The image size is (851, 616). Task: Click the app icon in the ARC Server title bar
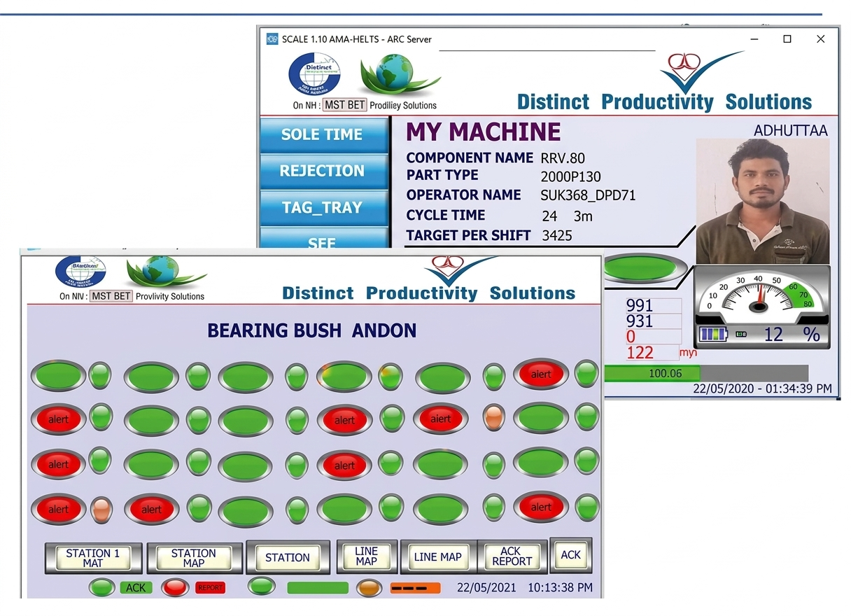272,39
